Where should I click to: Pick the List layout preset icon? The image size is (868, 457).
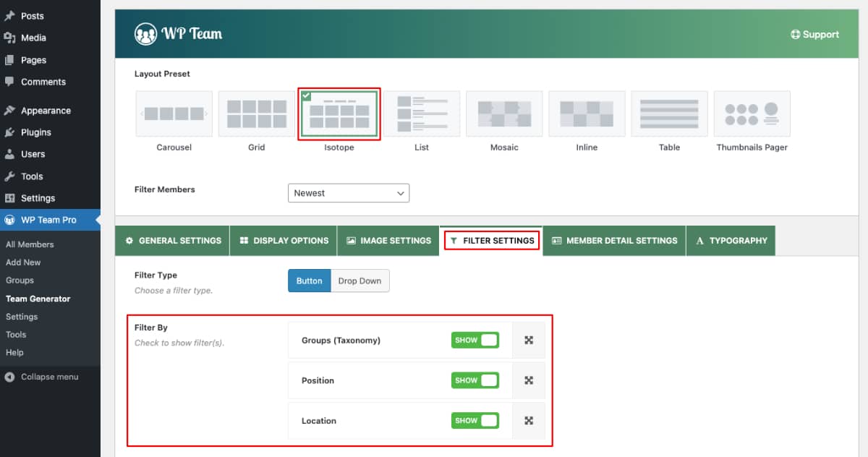pos(422,114)
